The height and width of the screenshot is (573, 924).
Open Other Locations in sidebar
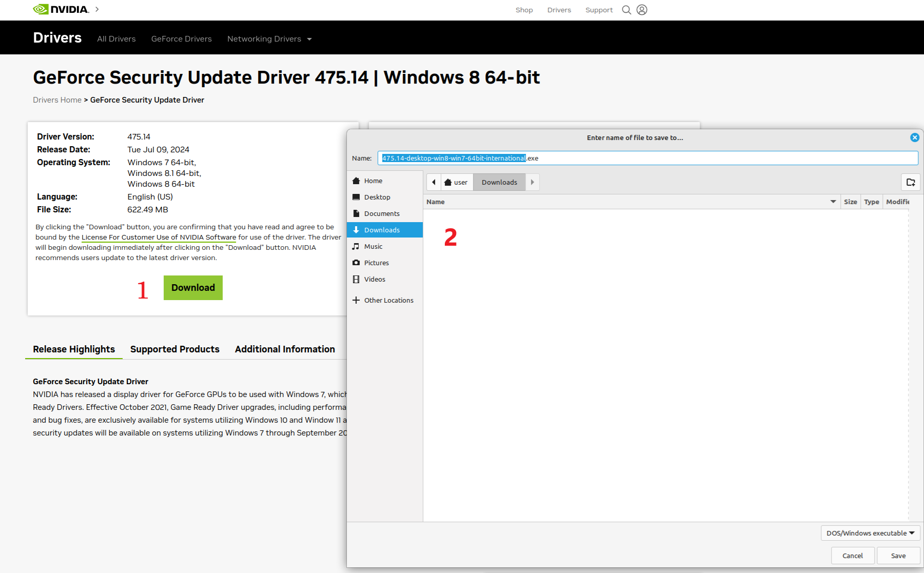pyautogui.click(x=384, y=300)
